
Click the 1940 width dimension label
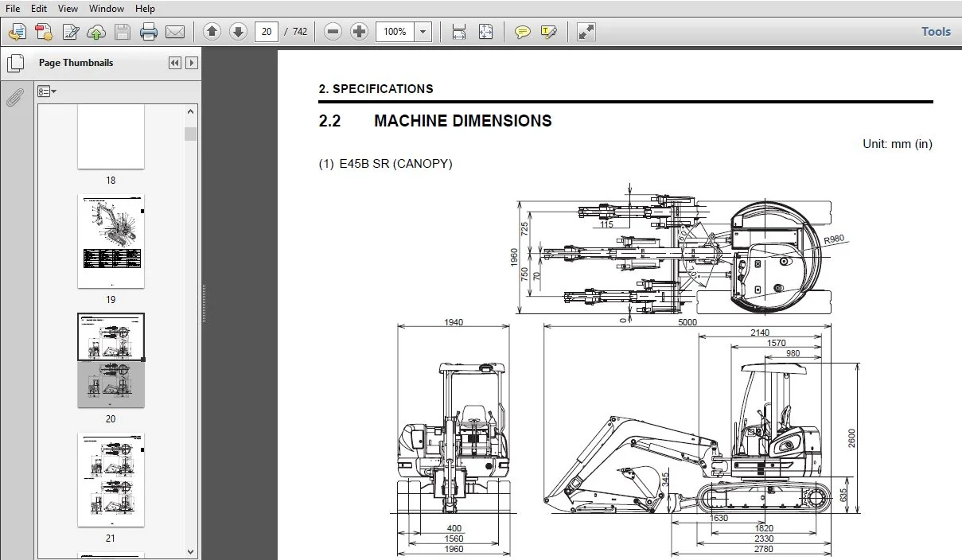click(x=454, y=322)
